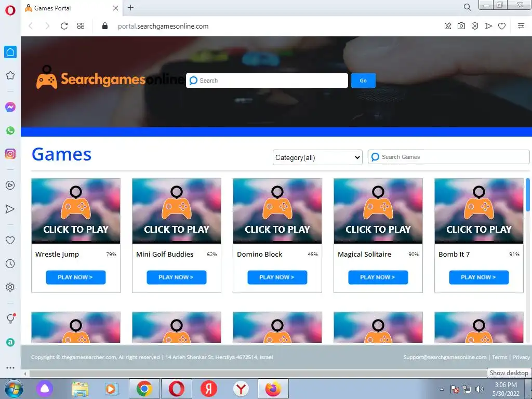Open File Explorer from the taskbar

(80, 389)
